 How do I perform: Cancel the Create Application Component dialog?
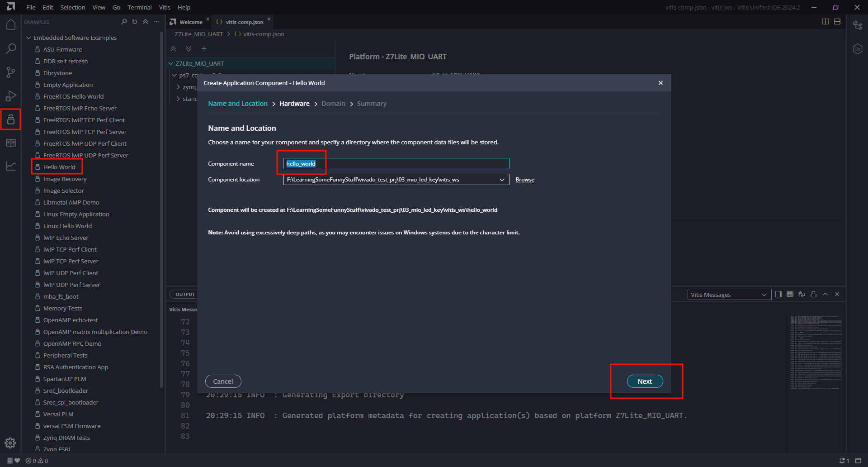click(223, 381)
